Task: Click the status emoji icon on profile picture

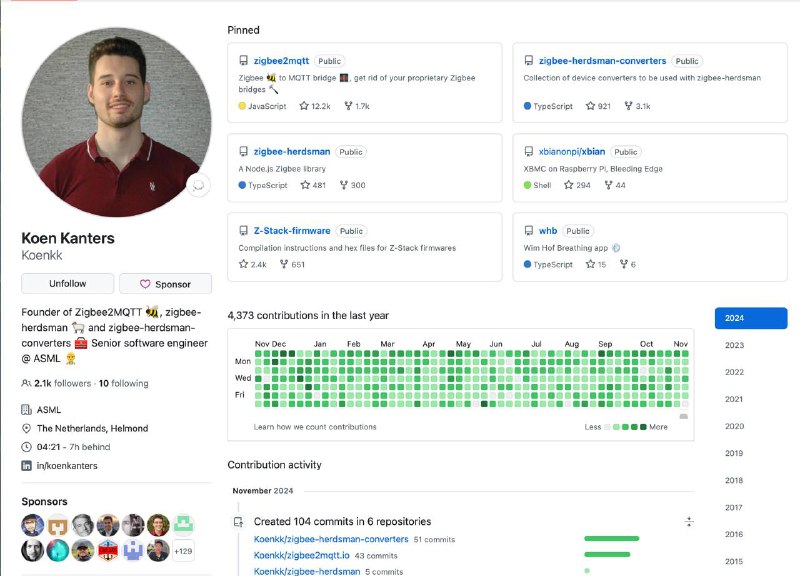Action: (x=198, y=184)
